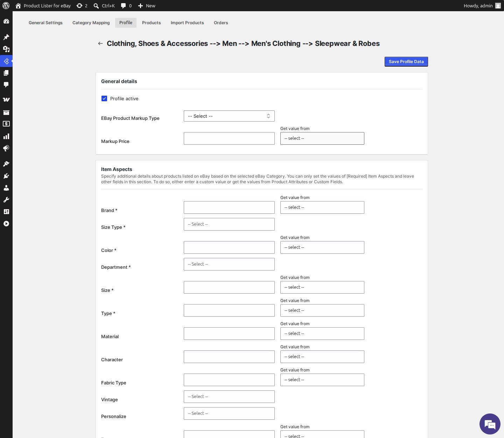The height and width of the screenshot is (438, 504).
Task: Click Howdy, admin account link
Action: (x=478, y=6)
